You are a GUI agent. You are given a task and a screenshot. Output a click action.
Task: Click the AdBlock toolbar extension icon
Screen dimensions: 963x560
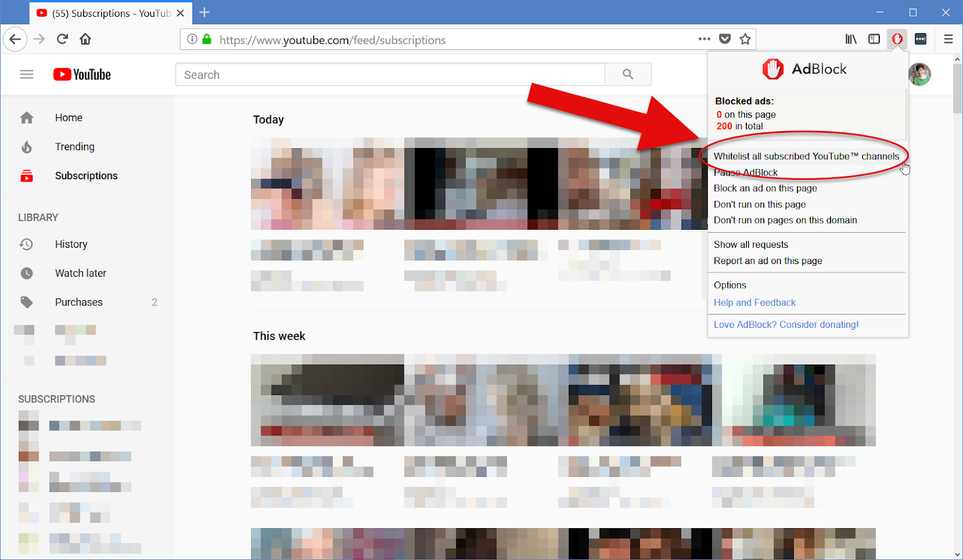[897, 39]
